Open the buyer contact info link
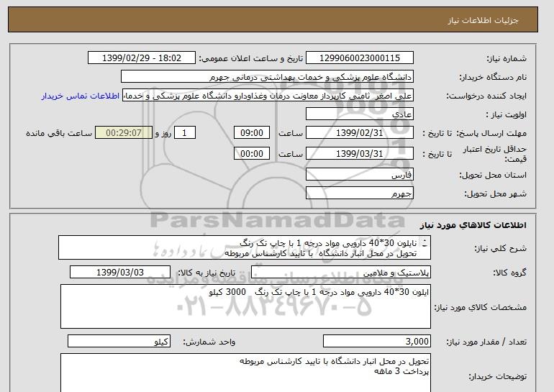The image size is (554, 392). [80, 96]
